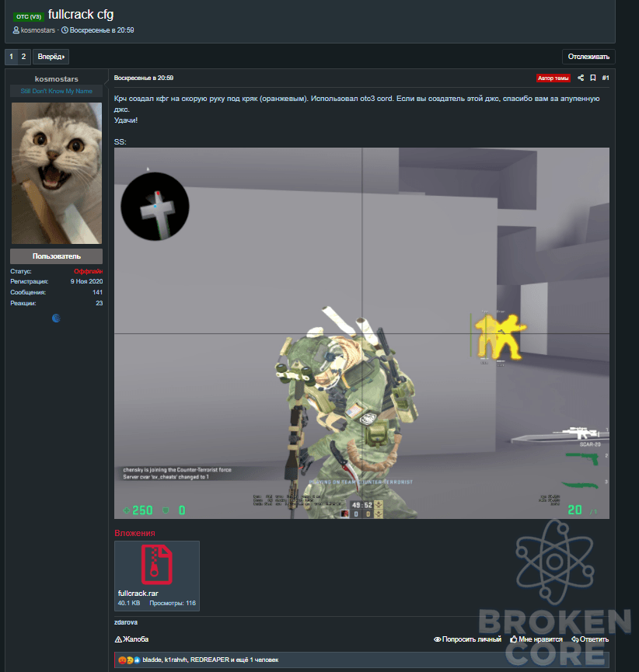This screenshot has width=639, height=672.
Task: Open the cat avatar of kosmostars
Action: point(56,173)
